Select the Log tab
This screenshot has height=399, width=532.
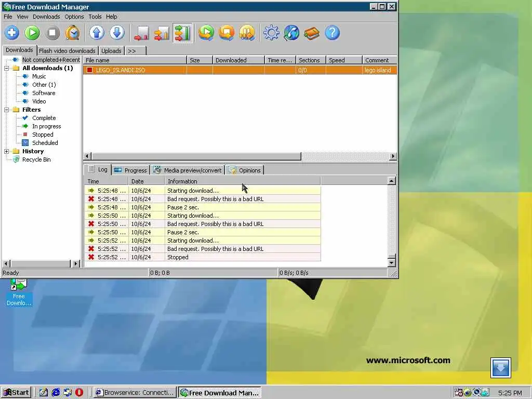pos(98,169)
